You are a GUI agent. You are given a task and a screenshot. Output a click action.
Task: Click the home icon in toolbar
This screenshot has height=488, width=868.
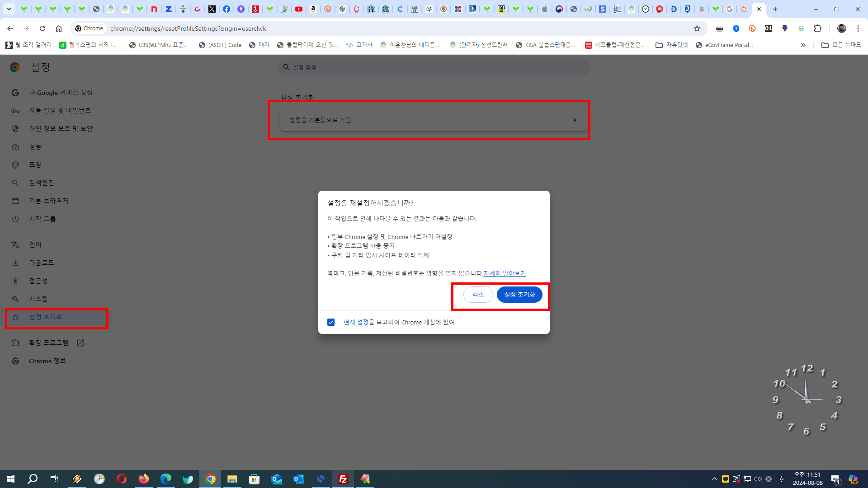pyautogui.click(x=59, y=28)
